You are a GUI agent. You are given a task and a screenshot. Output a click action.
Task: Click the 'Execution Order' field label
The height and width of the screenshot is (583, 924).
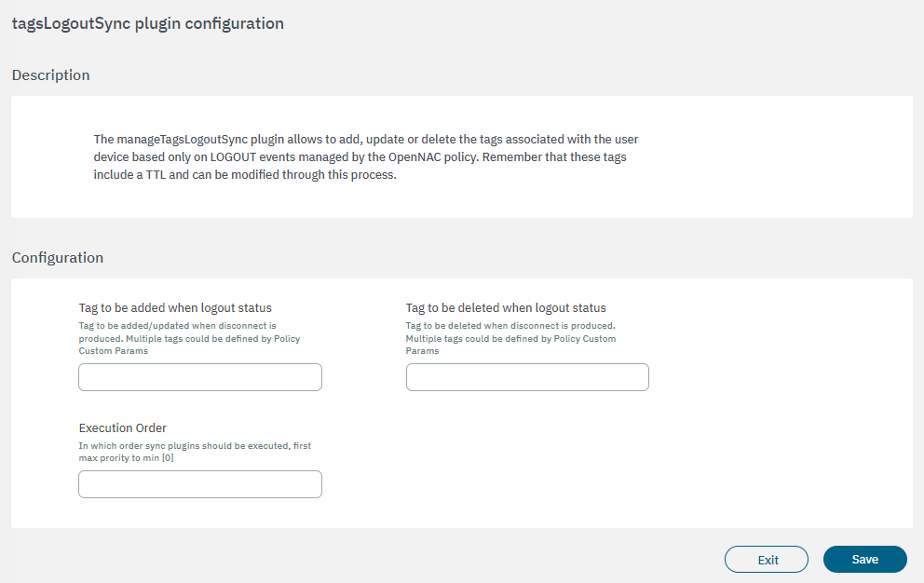[122, 427]
